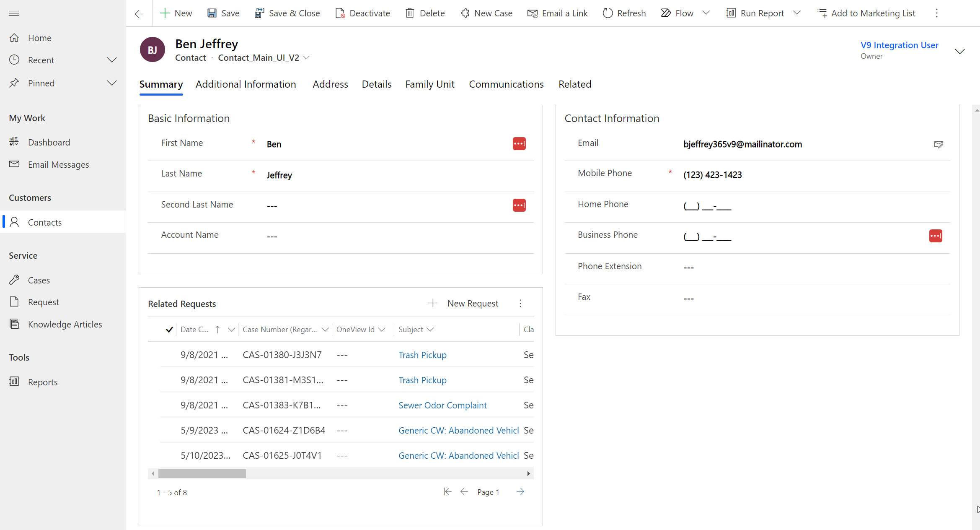This screenshot has height=530, width=980.
Task: Open the command bar overflow menu
Action: (x=937, y=13)
